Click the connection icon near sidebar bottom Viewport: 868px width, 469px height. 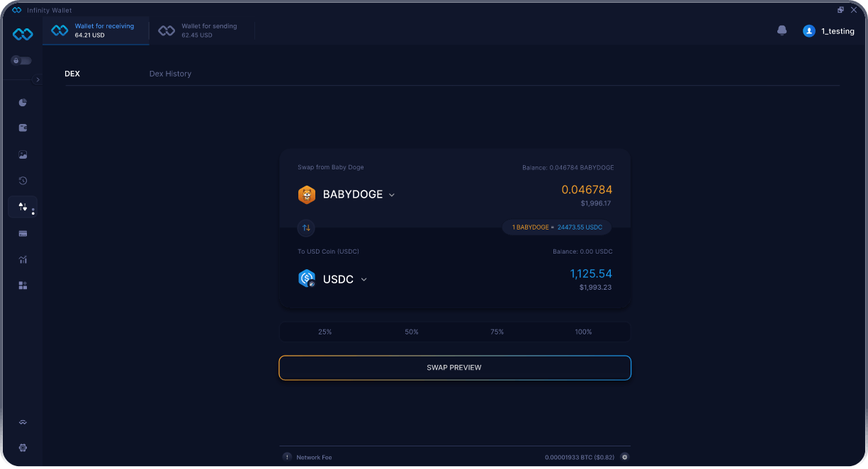tap(23, 422)
